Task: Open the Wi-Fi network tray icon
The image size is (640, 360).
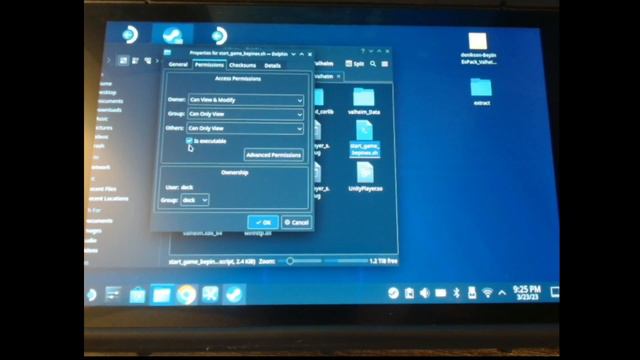Action: pyautogui.click(x=487, y=293)
